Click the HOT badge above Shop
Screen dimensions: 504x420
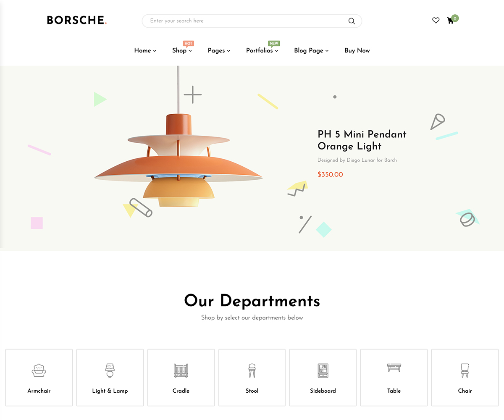coord(188,43)
